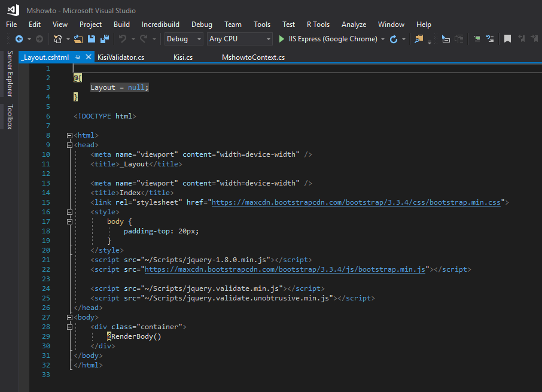542x392 pixels.
Task: Open the Test menu
Action: [x=288, y=25]
